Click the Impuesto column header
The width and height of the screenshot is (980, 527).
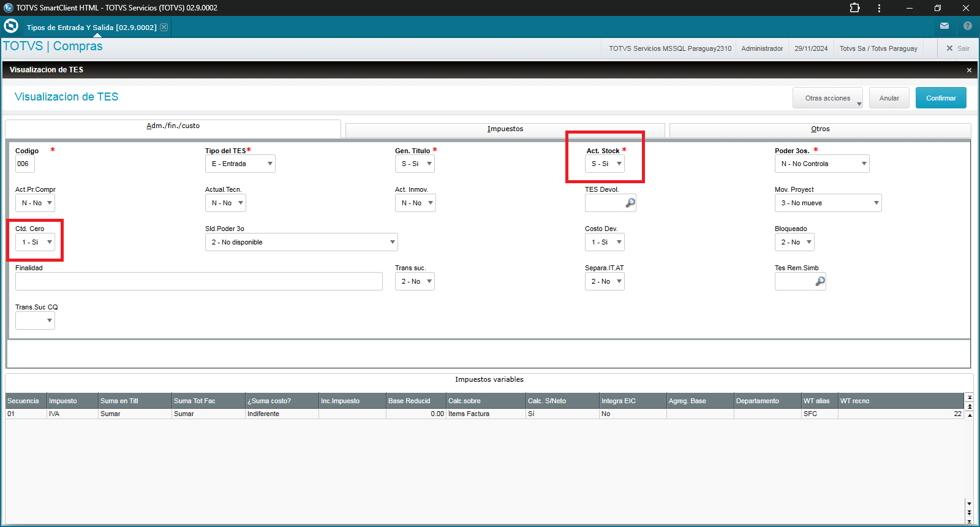(x=73, y=401)
